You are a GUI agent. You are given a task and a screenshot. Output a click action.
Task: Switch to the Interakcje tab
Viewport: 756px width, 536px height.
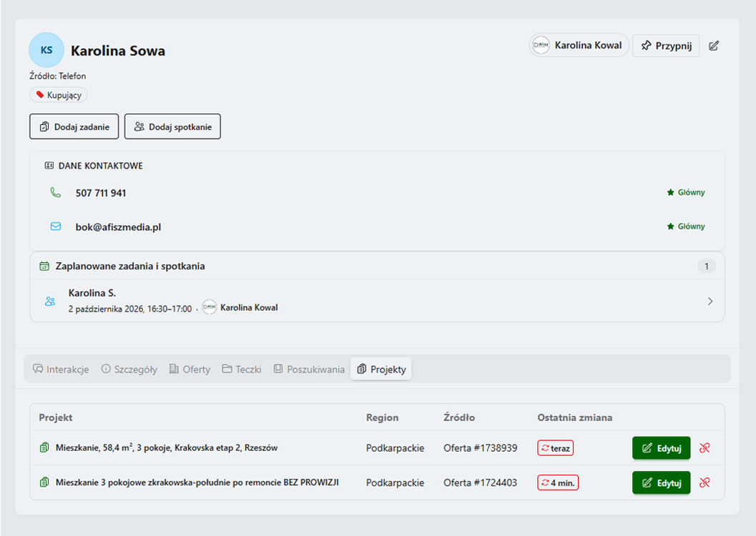[x=61, y=369]
